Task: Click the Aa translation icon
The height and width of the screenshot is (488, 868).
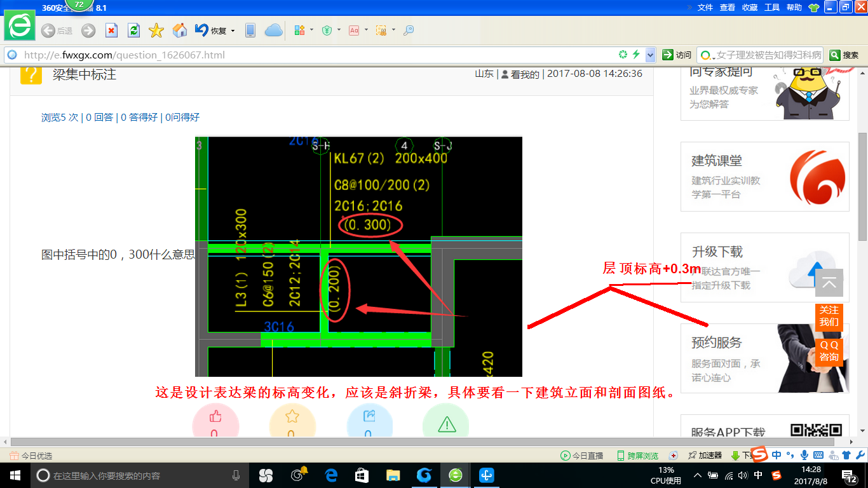Action: [x=354, y=30]
